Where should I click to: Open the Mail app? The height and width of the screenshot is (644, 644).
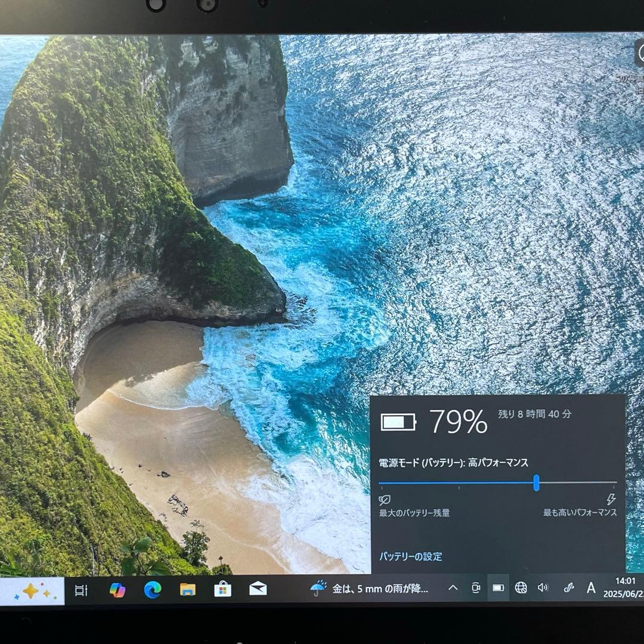(x=258, y=590)
